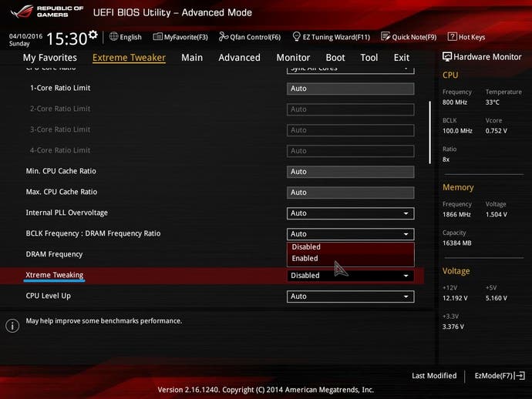Click BCLK Frequency : DRAM Frequency Ratio label

click(x=93, y=233)
